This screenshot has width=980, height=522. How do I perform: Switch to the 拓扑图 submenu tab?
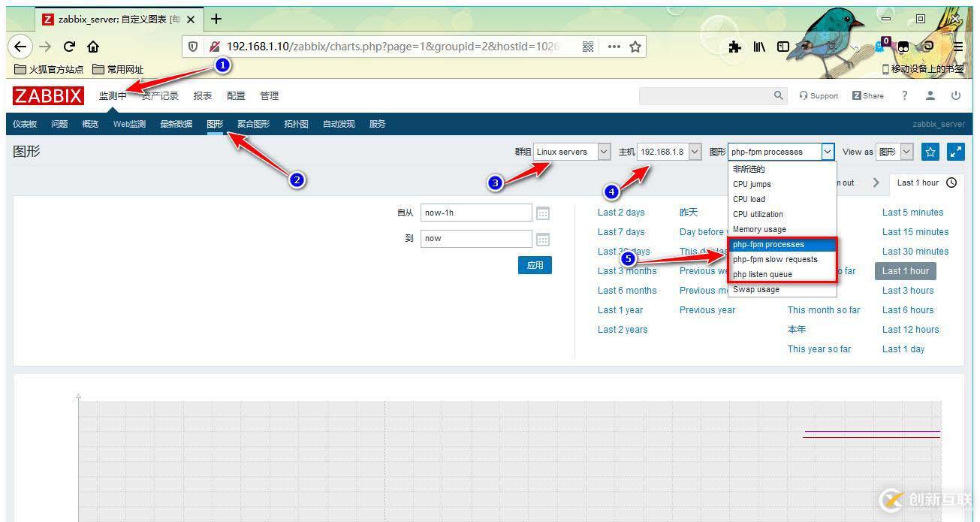tap(296, 124)
